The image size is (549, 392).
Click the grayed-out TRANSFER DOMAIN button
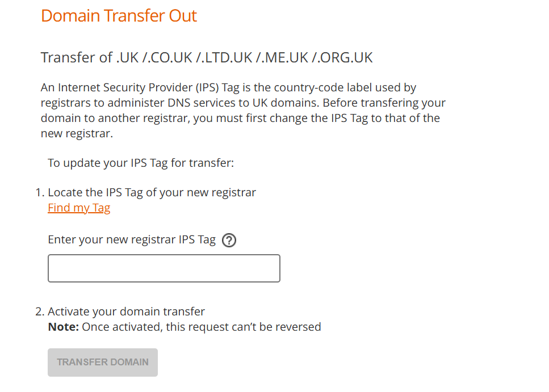pos(102,362)
